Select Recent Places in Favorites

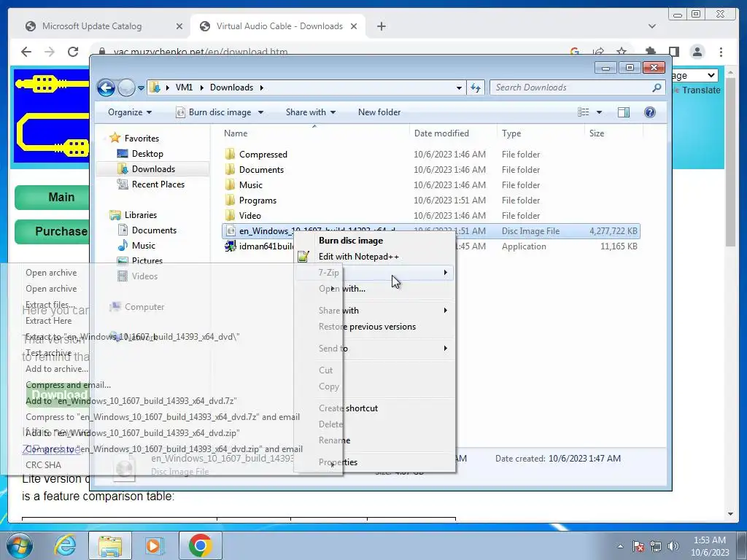point(158,184)
